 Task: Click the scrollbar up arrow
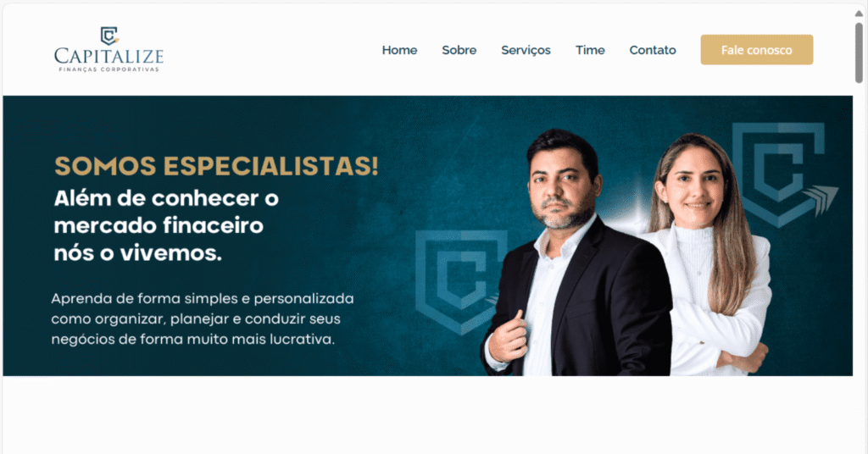tap(860, 14)
